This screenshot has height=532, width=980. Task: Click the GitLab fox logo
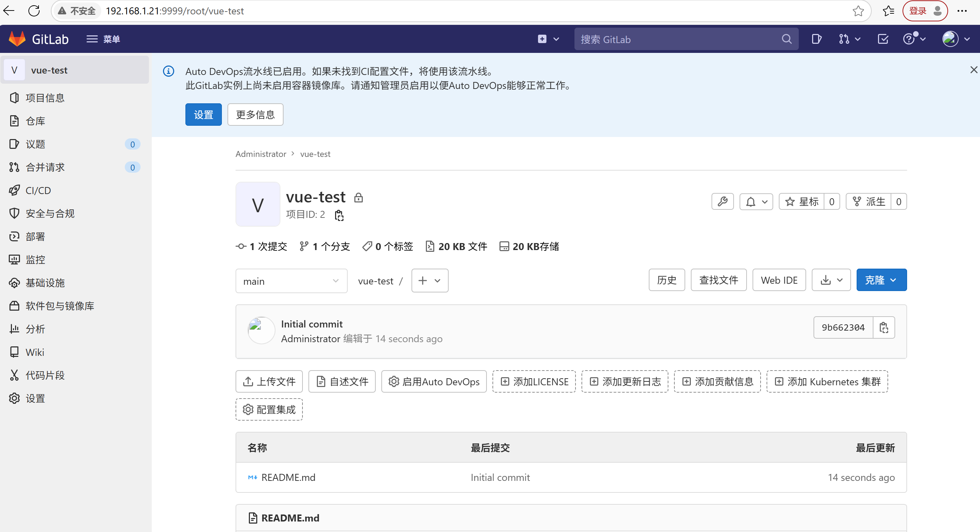17,39
